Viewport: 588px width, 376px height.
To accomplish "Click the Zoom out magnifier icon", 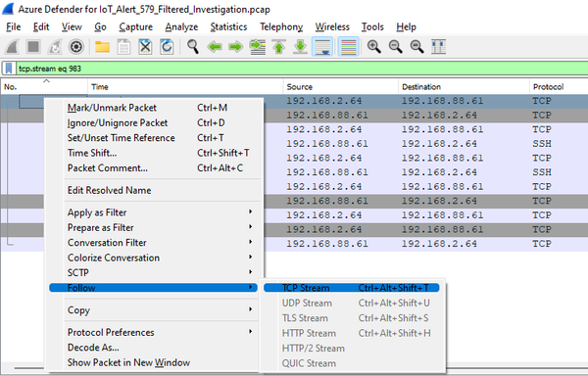I will click(396, 47).
